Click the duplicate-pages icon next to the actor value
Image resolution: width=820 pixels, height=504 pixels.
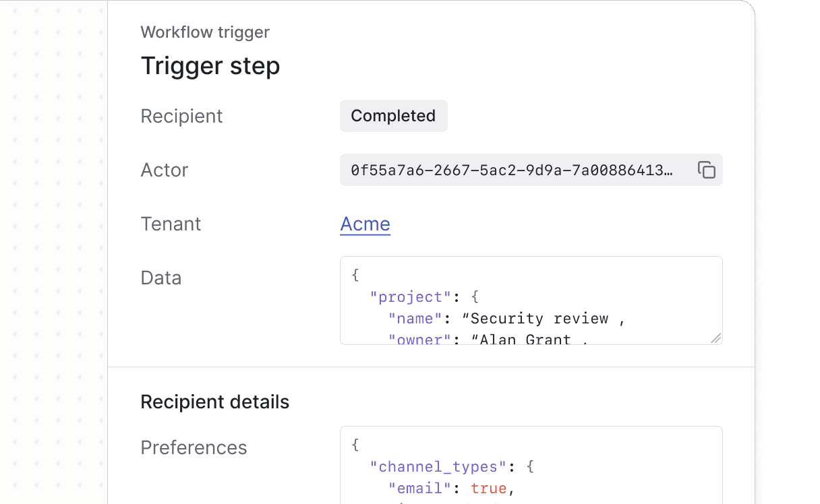[x=706, y=170]
